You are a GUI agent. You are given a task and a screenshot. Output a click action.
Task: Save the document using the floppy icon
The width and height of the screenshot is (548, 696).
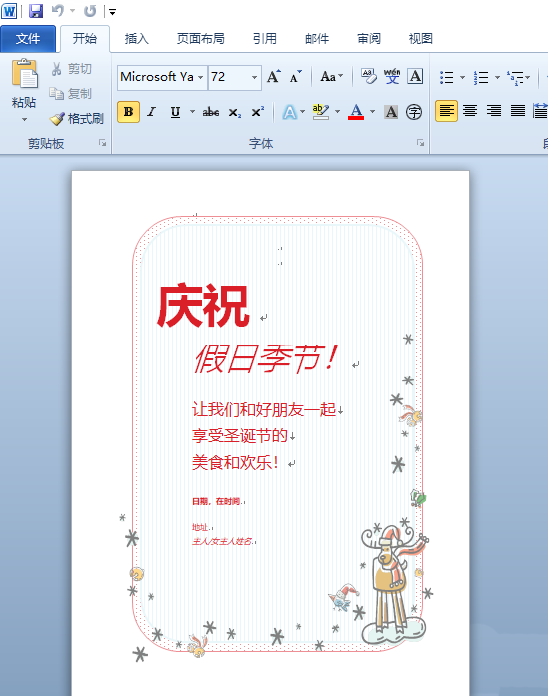tap(35, 11)
